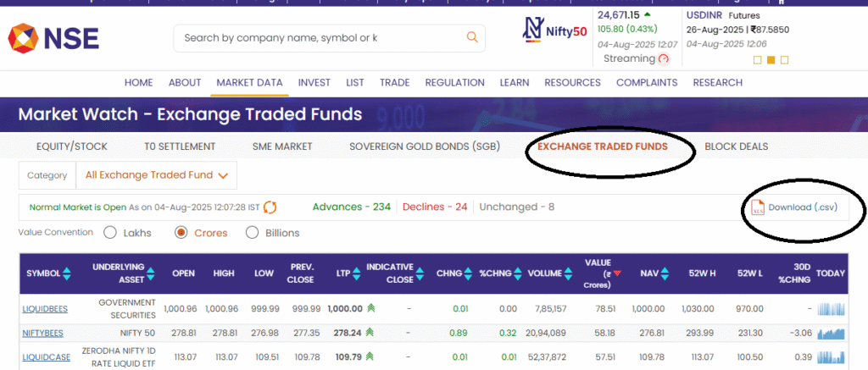Sort by CHNG column arrows
The image size is (868, 370).
pyautogui.click(x=468, y=273)
